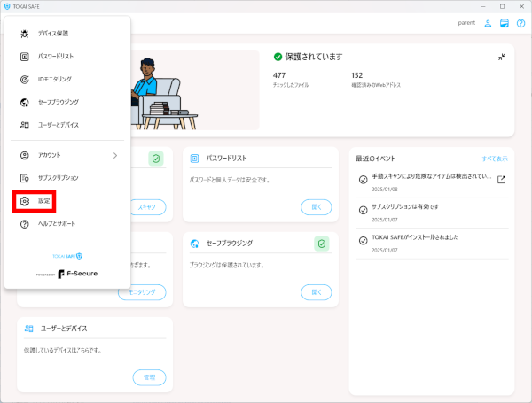Collapse the protection status banner
The image size is (532, 403).
(x=501, y=57)
